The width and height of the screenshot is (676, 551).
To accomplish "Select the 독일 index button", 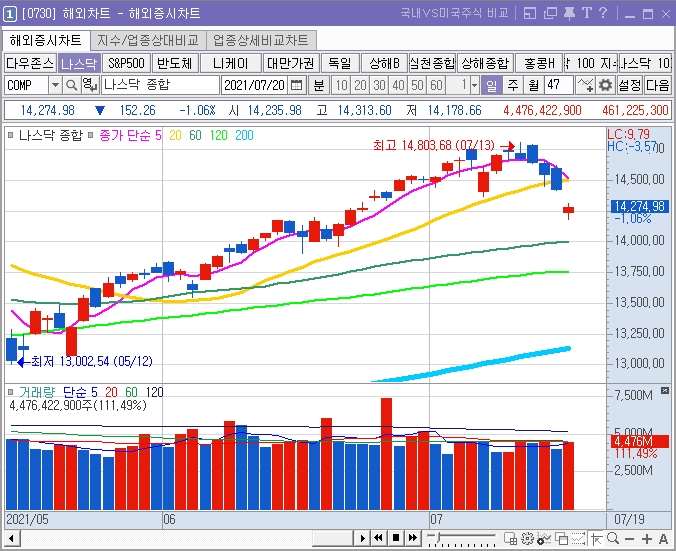I will click(340, 63).
